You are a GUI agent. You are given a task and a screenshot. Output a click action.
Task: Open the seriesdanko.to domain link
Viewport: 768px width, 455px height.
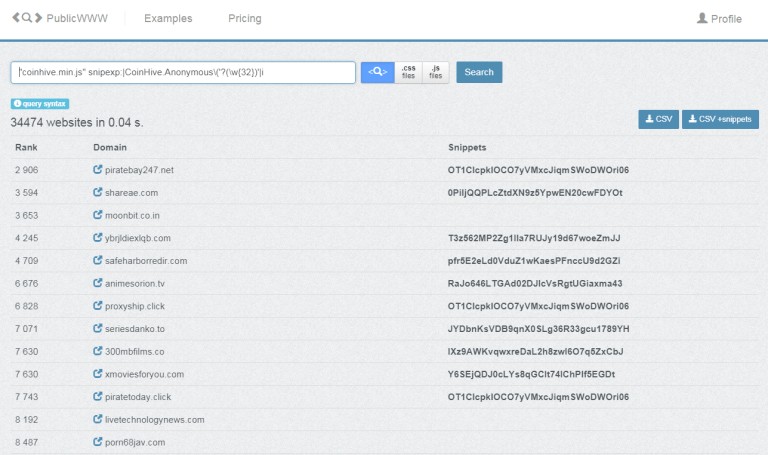tap(135, 329)
